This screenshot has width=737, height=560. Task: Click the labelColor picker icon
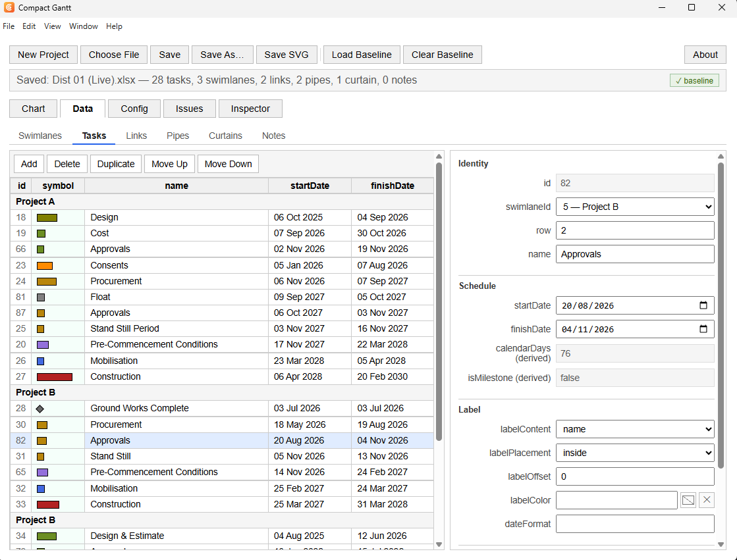688,500
